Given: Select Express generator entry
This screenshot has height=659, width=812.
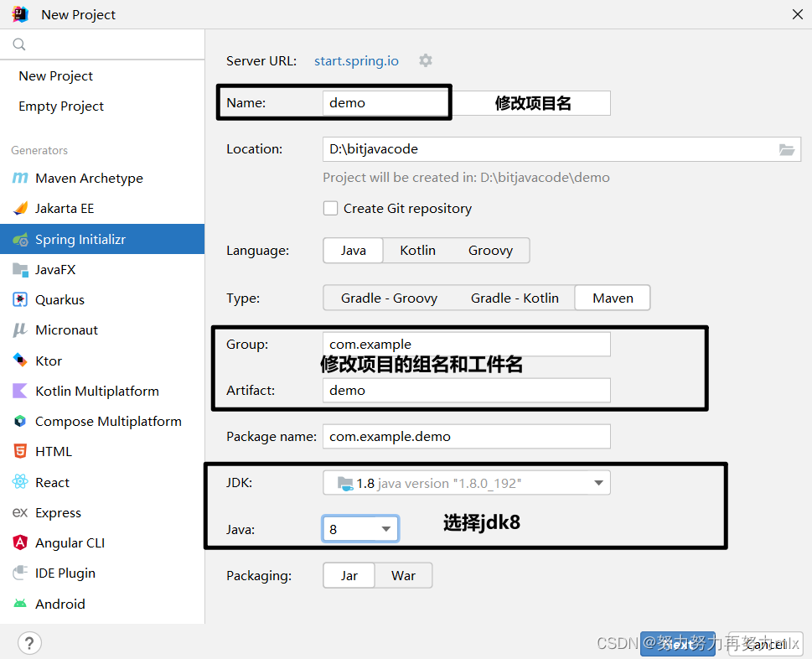Looking at the screenshot, I should pyautogui.click(x=102, y=512).
